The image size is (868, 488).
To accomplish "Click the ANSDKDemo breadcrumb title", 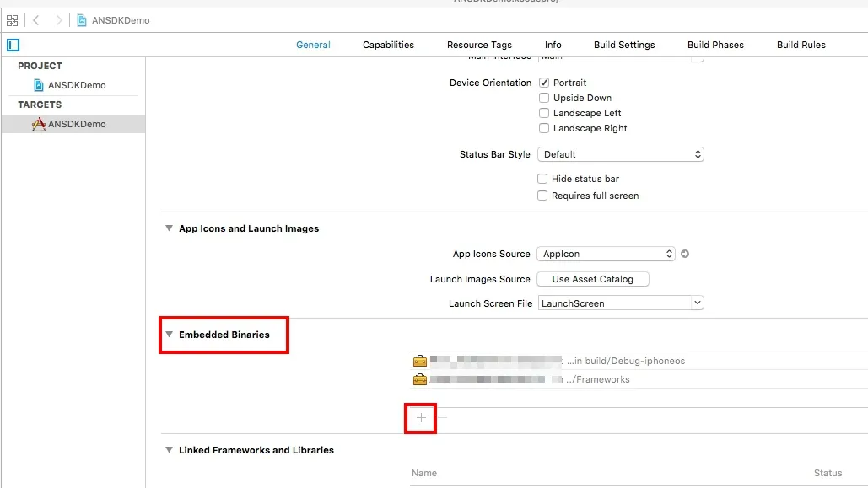I will tap(121, 20).
